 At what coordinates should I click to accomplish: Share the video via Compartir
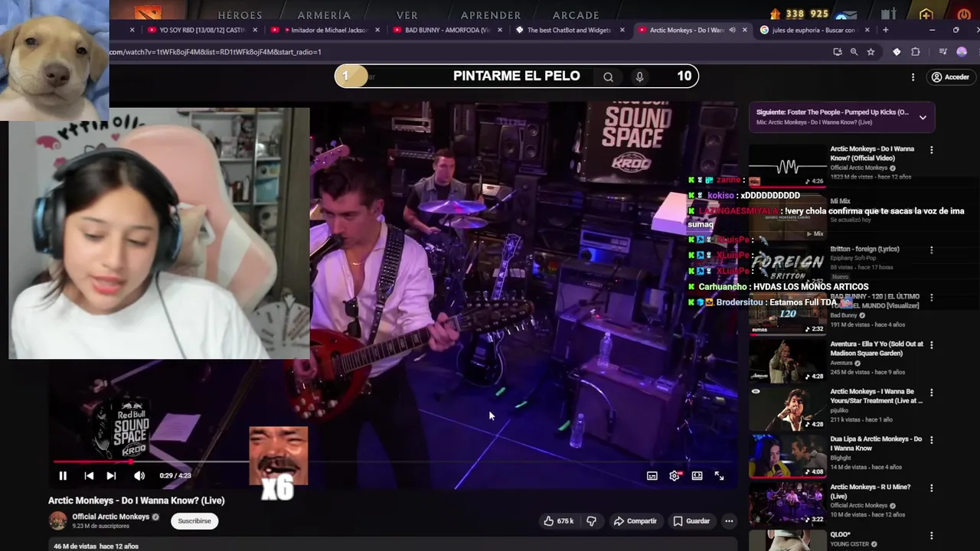coord(635,521)
